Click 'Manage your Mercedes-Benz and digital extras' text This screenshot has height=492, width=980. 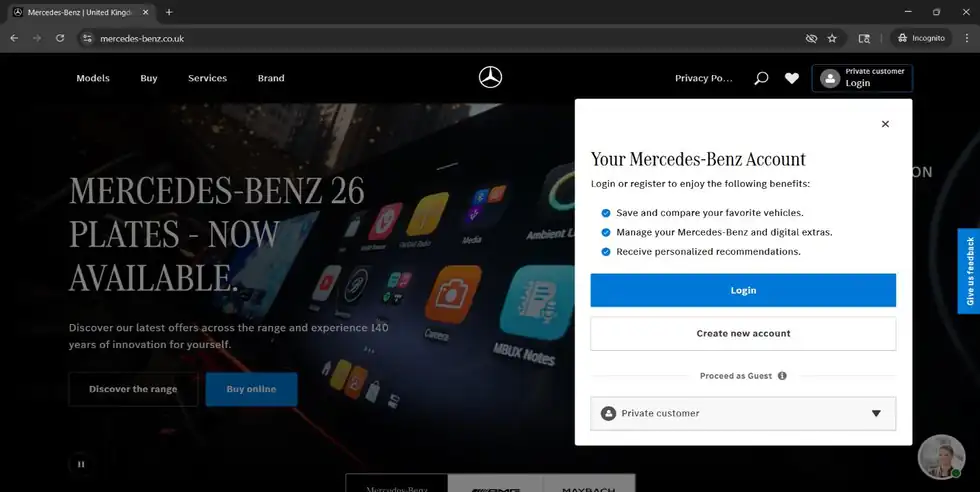coord(724,232)
